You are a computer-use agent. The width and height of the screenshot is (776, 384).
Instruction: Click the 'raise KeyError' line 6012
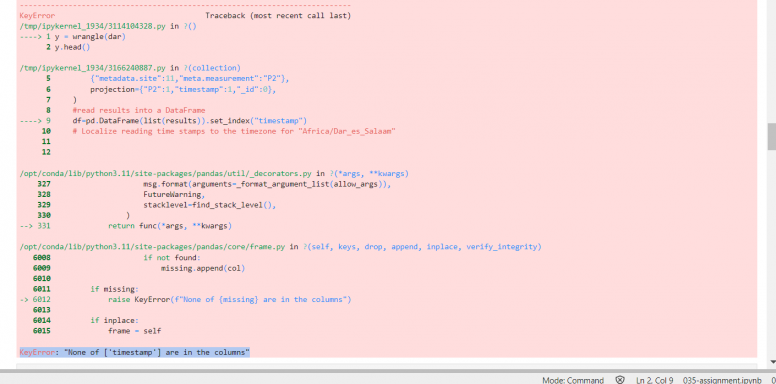point(230,299)
